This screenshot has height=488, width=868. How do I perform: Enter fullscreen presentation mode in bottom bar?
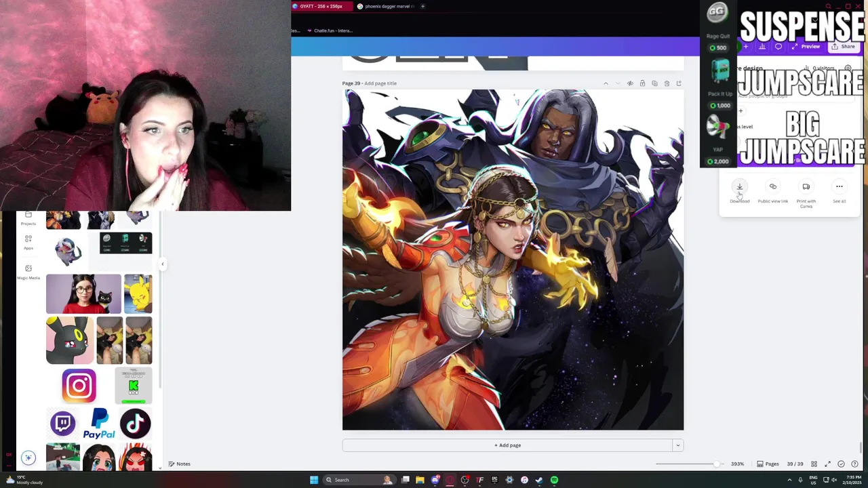click(827, 464)
